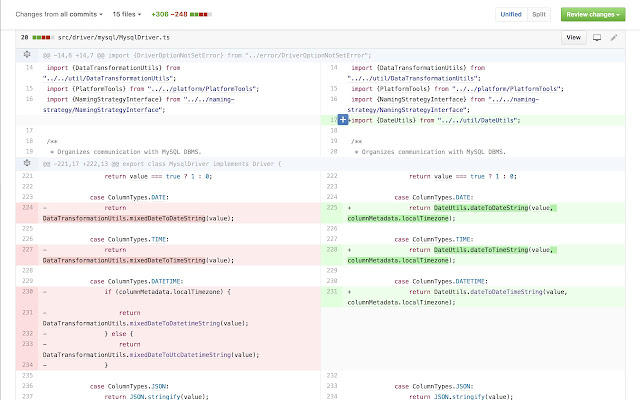Click the display rich diff monitor icon

tap(597, 38)
